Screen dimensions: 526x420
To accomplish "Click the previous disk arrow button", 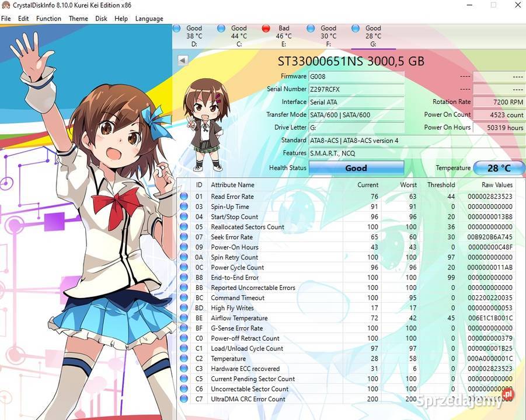I will pyautogui.click(x=183, y=60).
